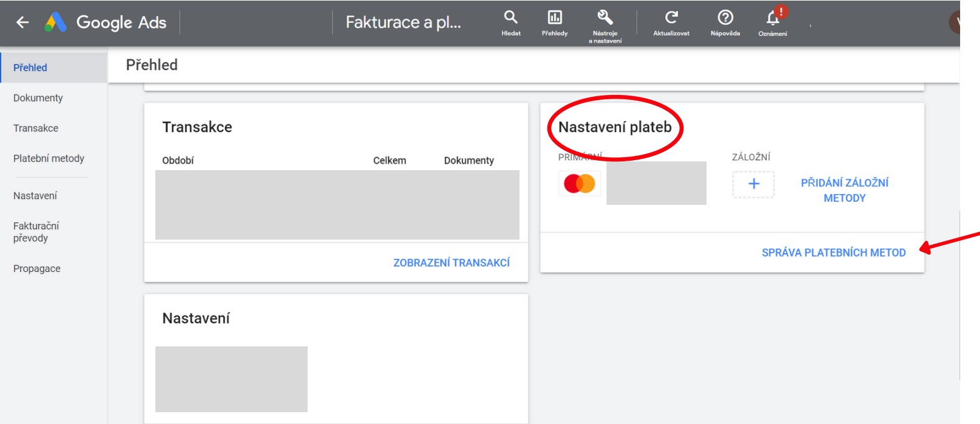Viewport: 980px width, 424px height.
Task: Go to Platební metody in sidebar
Action: (48, 159)
